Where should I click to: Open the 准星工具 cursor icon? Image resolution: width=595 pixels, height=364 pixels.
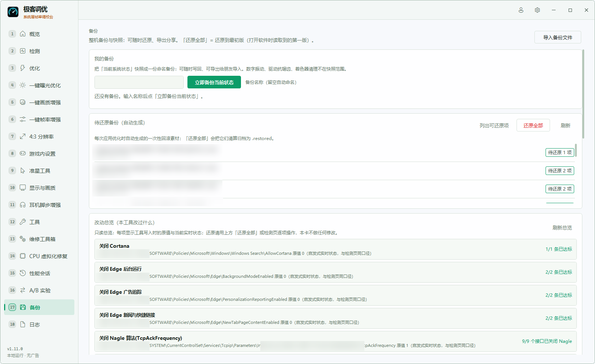click(x=23, y=170)
